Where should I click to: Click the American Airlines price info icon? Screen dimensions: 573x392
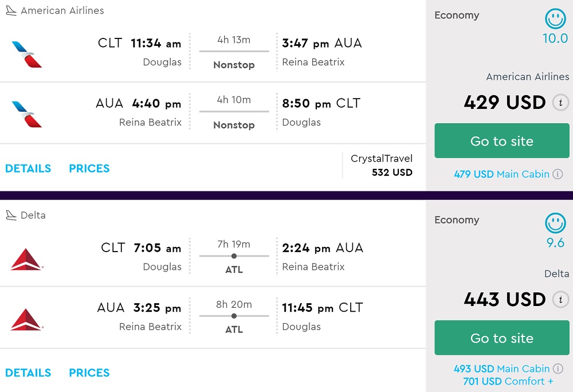(560, 103)
